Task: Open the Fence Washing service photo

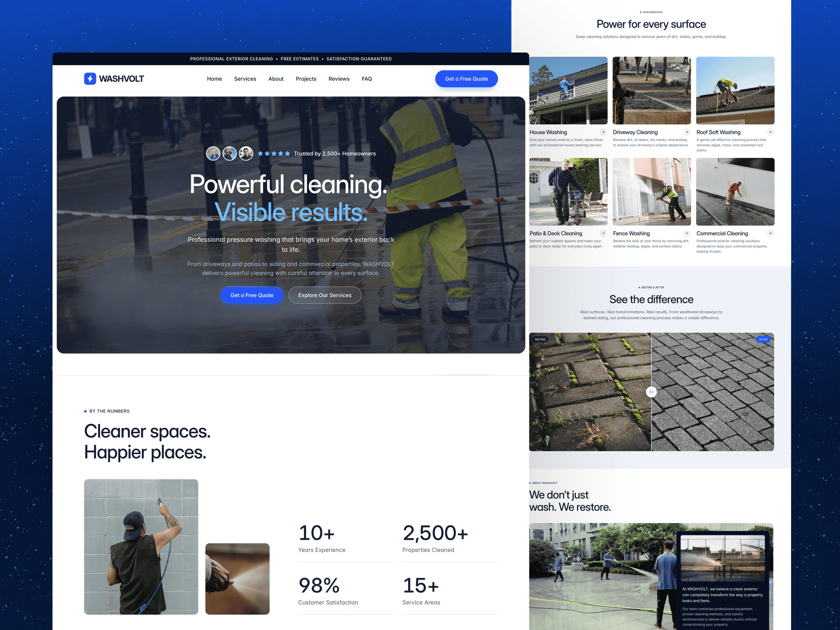Action: click(652, 192)
